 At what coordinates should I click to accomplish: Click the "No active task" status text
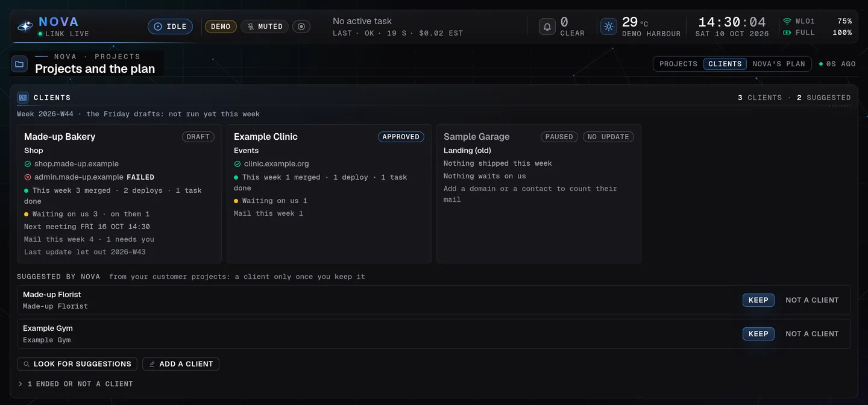click(x=362, y=21)
